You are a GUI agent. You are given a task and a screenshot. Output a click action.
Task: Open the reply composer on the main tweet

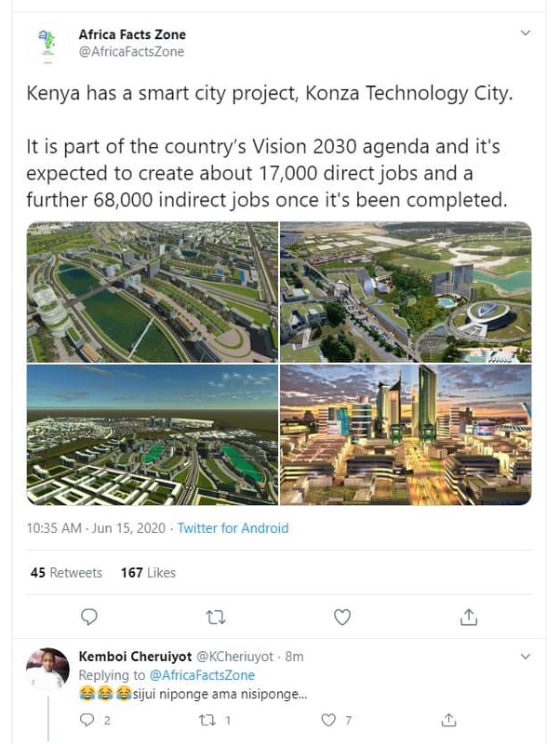coord(87,616)
